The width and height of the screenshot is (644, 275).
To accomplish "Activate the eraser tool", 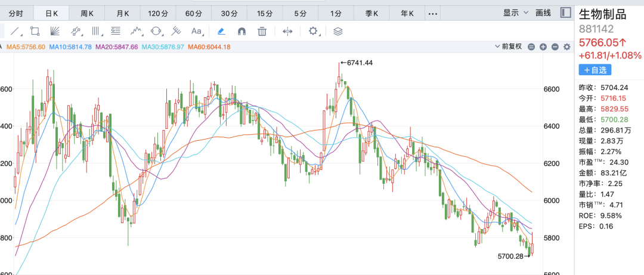I will coord(221,31).
